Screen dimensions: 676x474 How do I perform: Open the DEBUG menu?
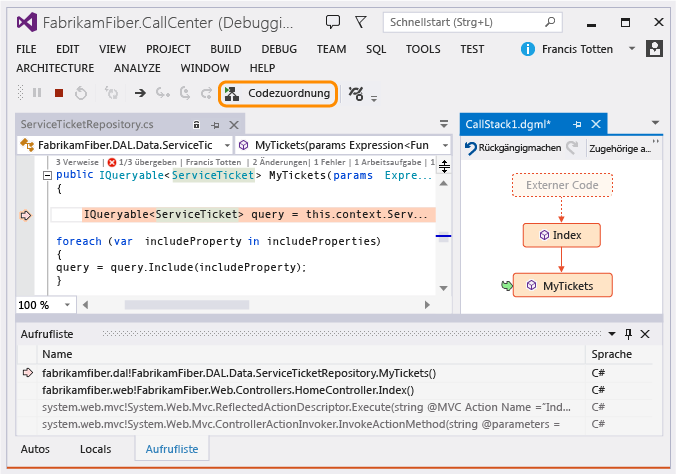[279, 49]
